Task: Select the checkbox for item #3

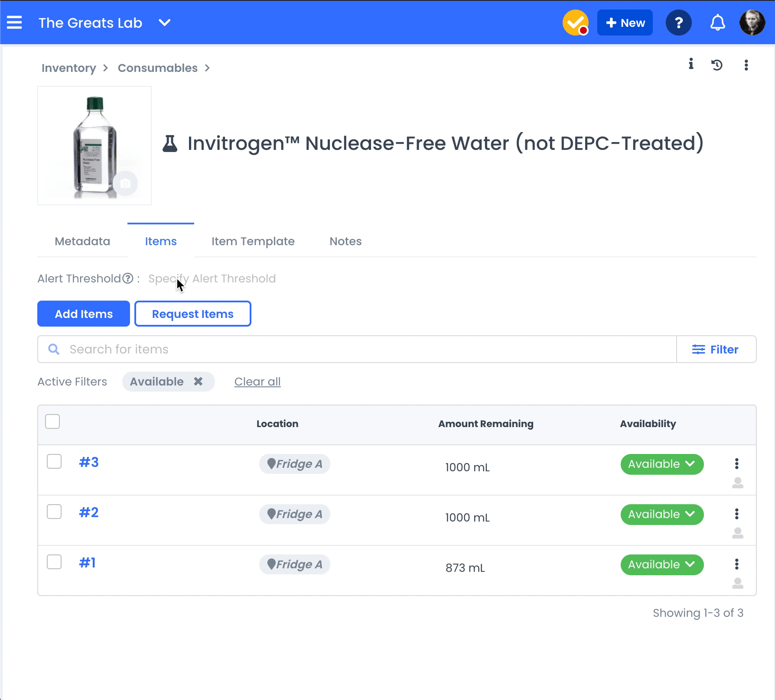Action: tap(54, 461)
